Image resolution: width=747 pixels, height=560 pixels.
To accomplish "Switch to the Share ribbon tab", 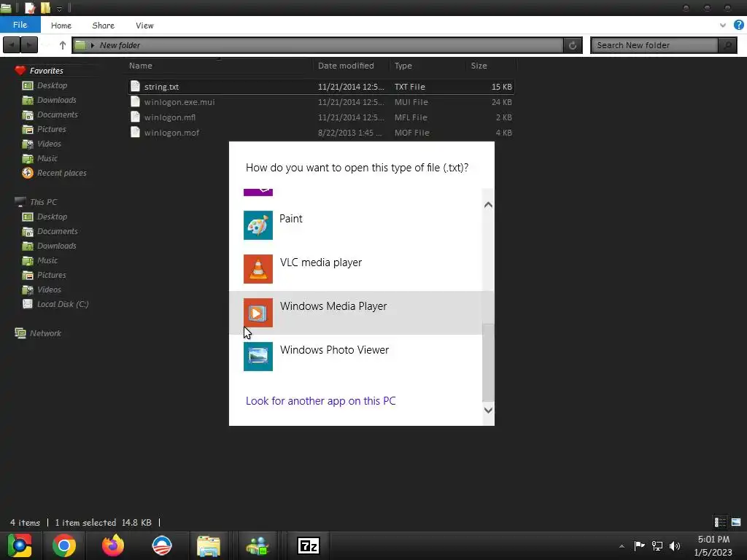I will click(x=104, y=26).
